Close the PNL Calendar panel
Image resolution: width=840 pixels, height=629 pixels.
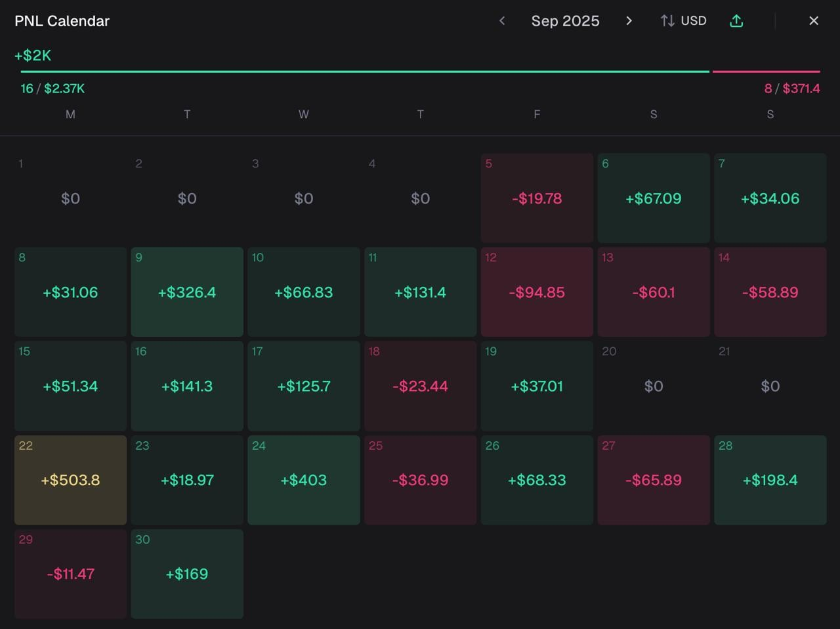(x=814, y=21)
